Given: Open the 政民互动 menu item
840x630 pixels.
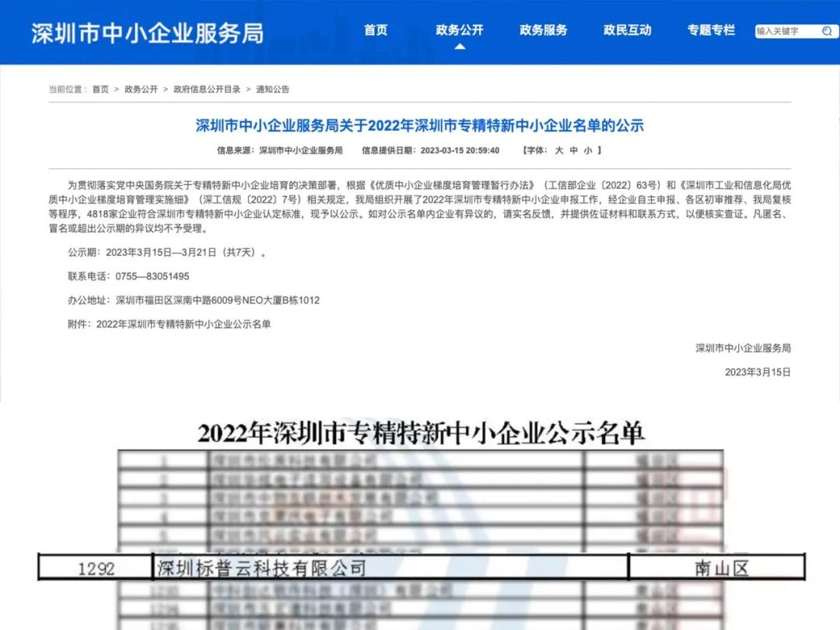Looking at the screenshot, I should point(627,30).
